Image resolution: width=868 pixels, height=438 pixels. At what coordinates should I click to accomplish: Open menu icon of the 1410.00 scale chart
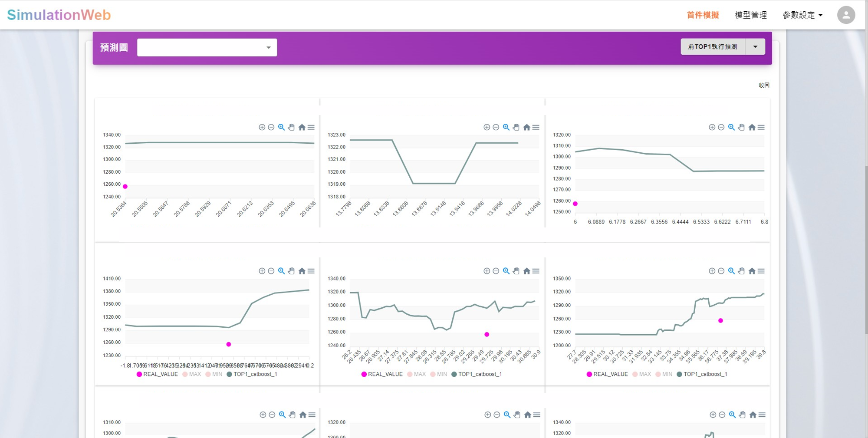pos(311,271)
